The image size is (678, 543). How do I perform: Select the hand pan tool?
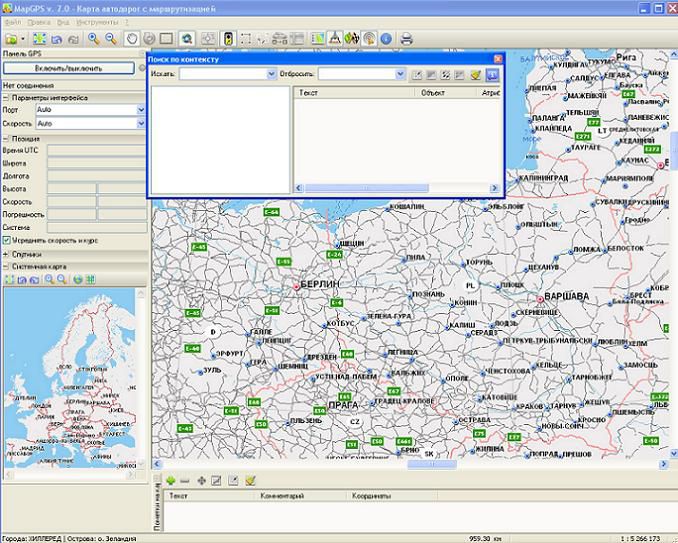coord(130,39)
